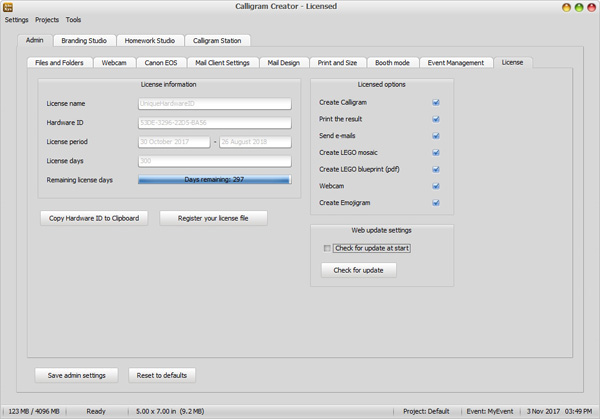Toggle the Create LEGO blueprint (pdf) checkbox
600x419 pixels.
pos(436,170)
